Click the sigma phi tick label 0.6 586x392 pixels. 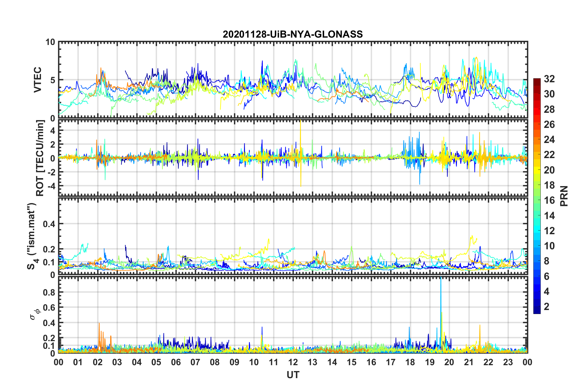(x=49, y=308)
